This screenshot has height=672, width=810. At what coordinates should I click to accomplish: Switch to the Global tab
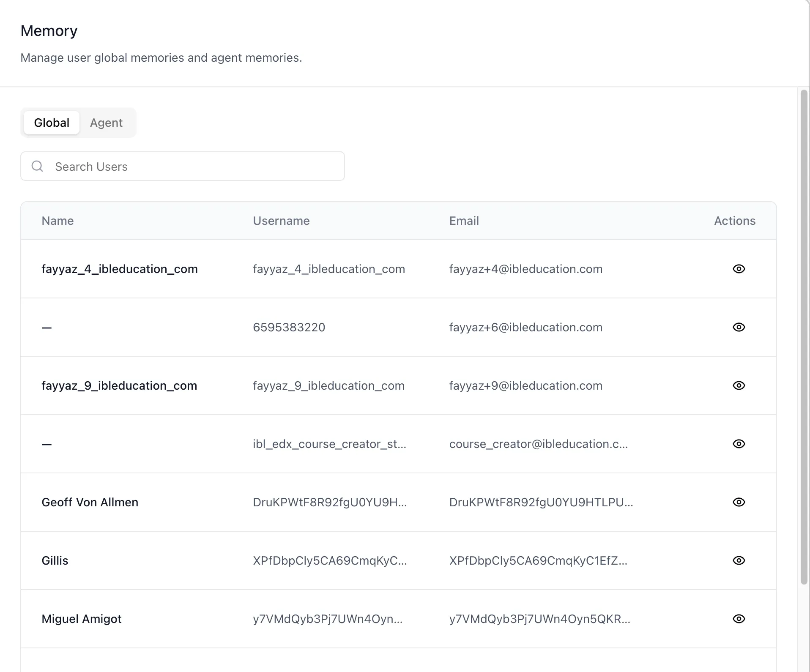[52, 123]
